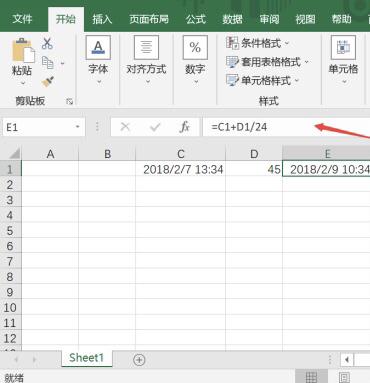Screen dimensions: 370x383
Task: Open the Name Box dropdown arrow
Action: [78, 127]
